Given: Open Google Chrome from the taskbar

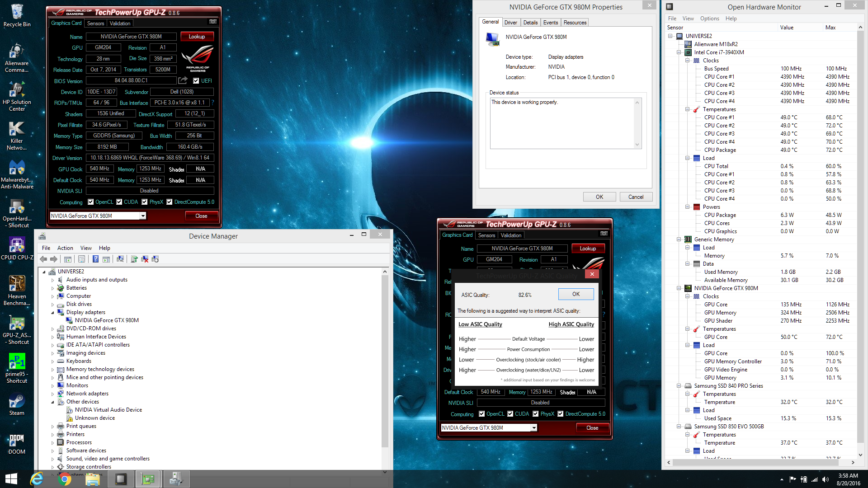Looking at the screenshot, I should pyautogui.click(x=65, y=479).
